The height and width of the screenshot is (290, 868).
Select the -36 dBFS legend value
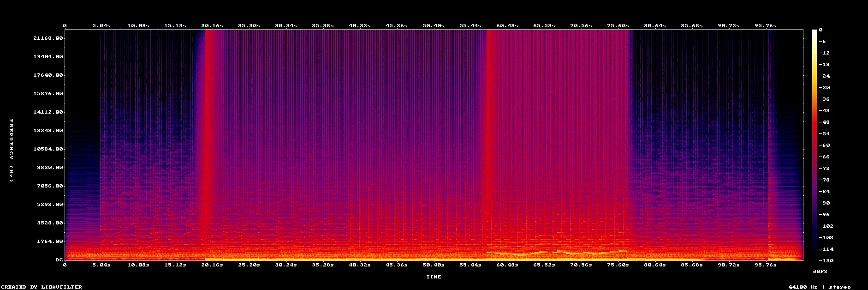pyautogui.click(x=824, y=99)
